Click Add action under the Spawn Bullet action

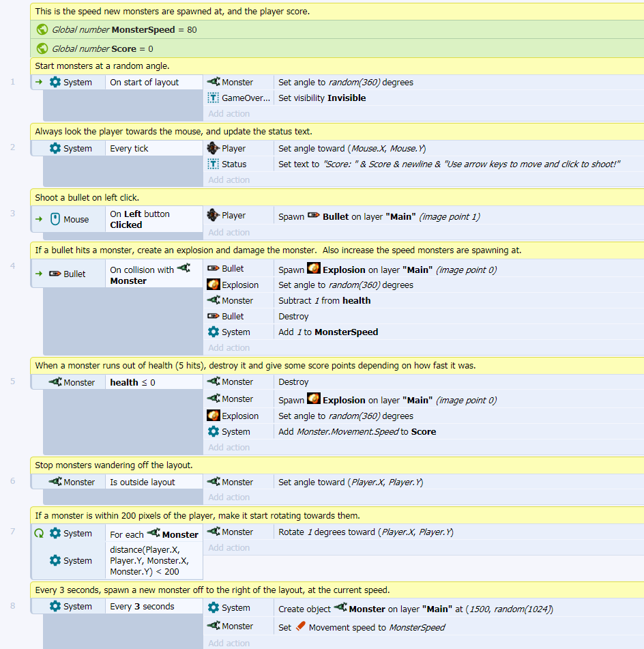coord(229,232)
